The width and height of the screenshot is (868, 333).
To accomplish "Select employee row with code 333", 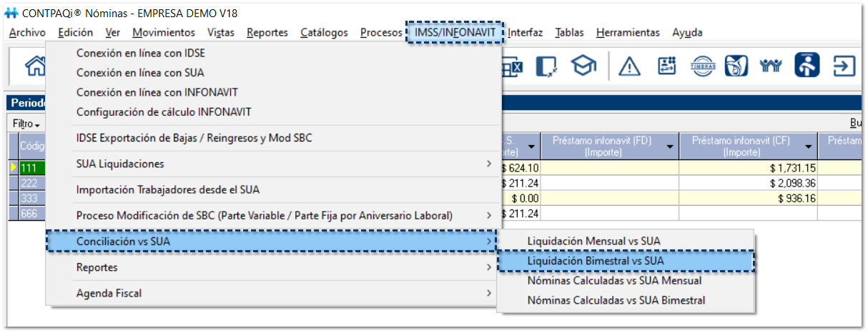I will tap(31, 197).
